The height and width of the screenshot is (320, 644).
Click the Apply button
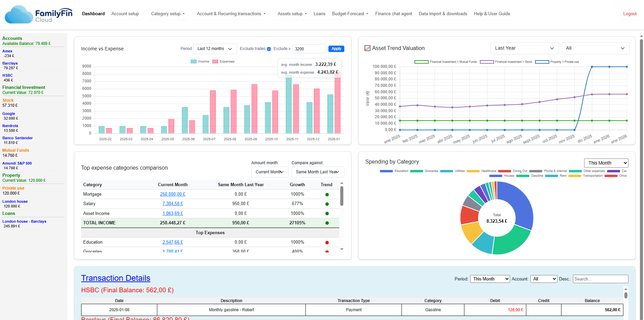click(336, 49)
